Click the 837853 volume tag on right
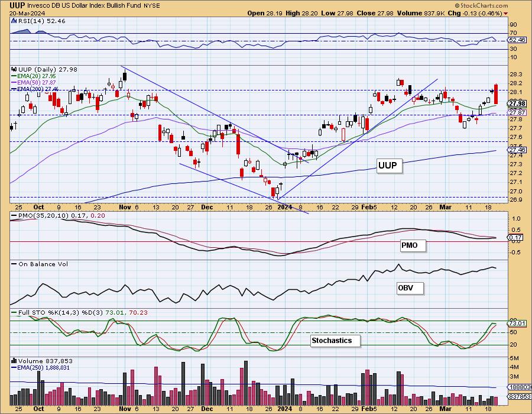 click(520, 396)
